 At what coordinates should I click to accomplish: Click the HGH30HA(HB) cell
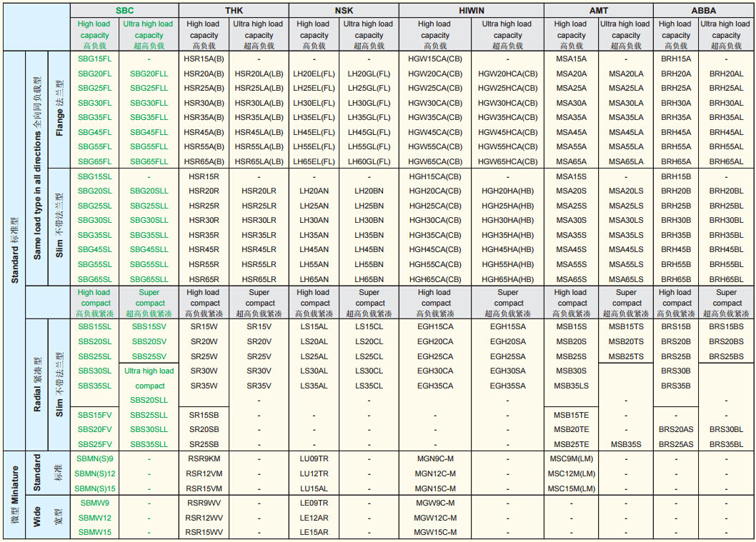coord(508,220)
